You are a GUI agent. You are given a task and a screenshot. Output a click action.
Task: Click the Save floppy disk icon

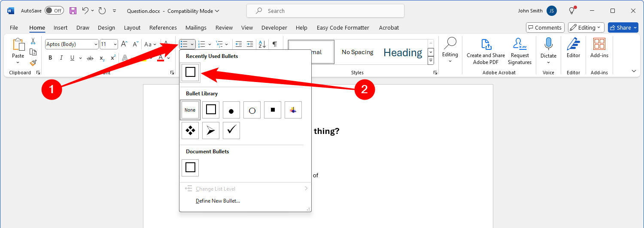point(73,11)
